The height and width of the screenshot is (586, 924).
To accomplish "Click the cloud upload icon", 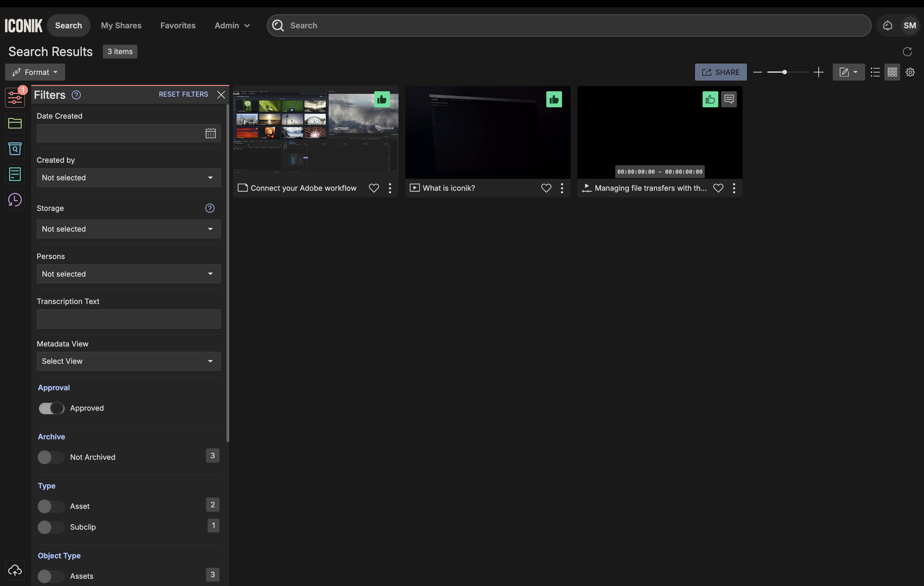I will (14, 570).
